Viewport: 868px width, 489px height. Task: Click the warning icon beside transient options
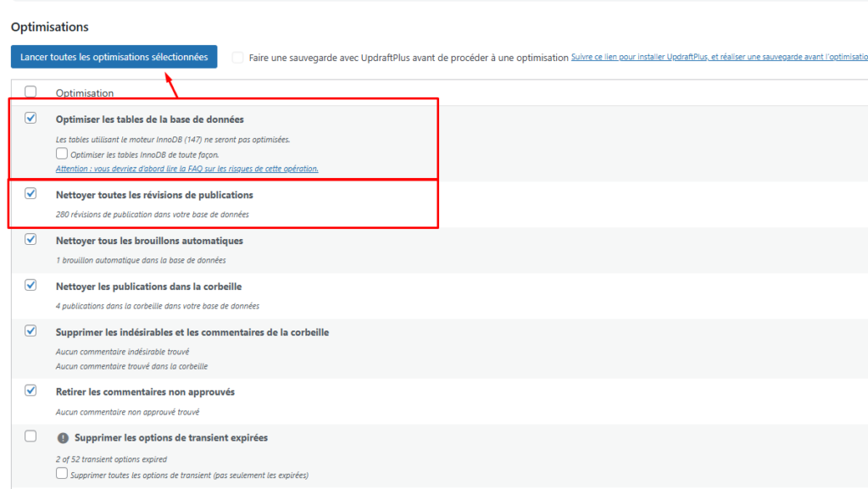[63, 438]
